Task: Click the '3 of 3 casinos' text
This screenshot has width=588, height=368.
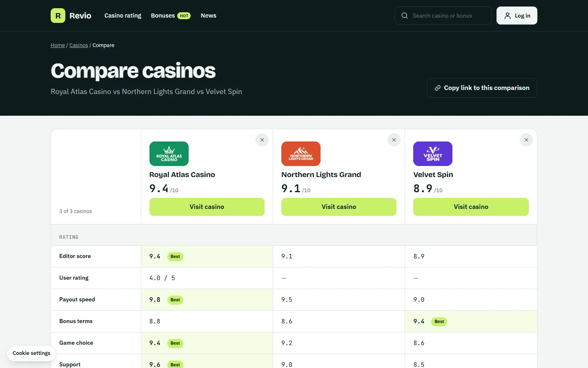Action: (x=76, y=211)
